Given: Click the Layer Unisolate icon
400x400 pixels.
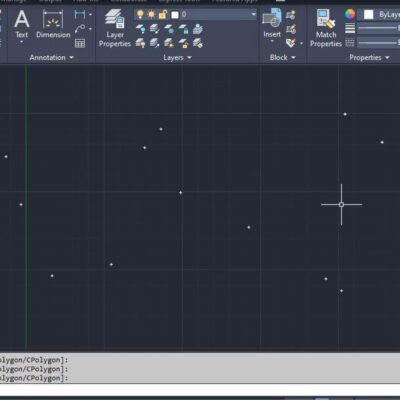Looking at the screenshot, I should pos(155,43).
